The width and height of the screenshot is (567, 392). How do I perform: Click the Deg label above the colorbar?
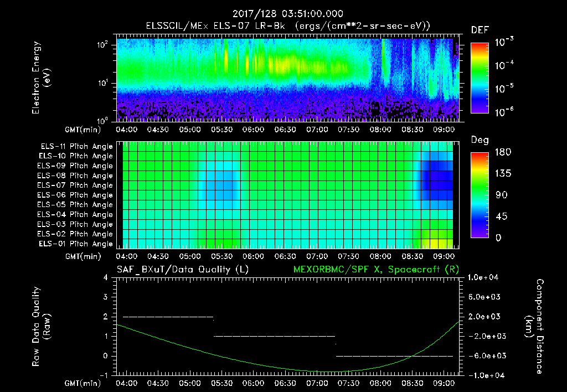480,140
